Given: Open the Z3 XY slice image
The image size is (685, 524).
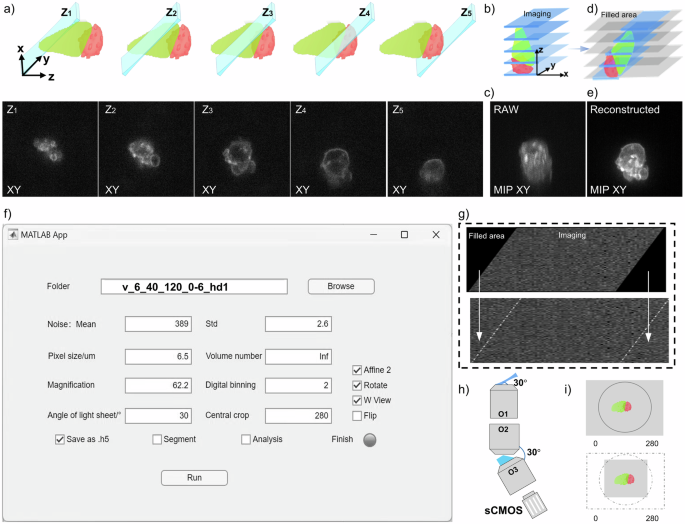Looking at the screenshot, I should [243, 147].
